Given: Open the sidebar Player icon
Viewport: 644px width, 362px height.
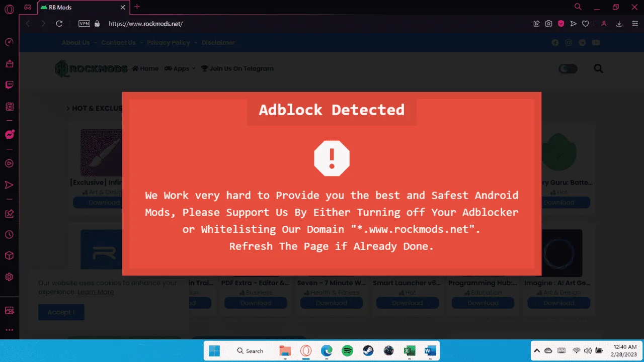Looking at the screenshot, I should click(9, 163).
